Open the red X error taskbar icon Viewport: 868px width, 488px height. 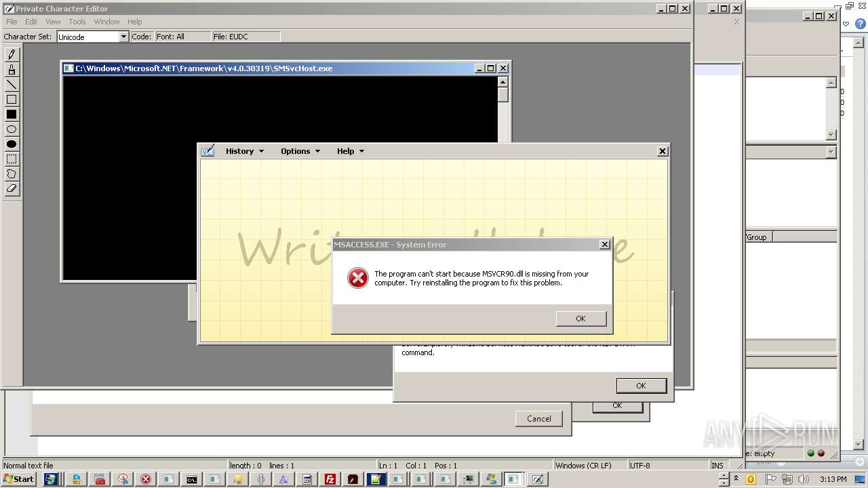pyautogui.click(x=146, y=479)
